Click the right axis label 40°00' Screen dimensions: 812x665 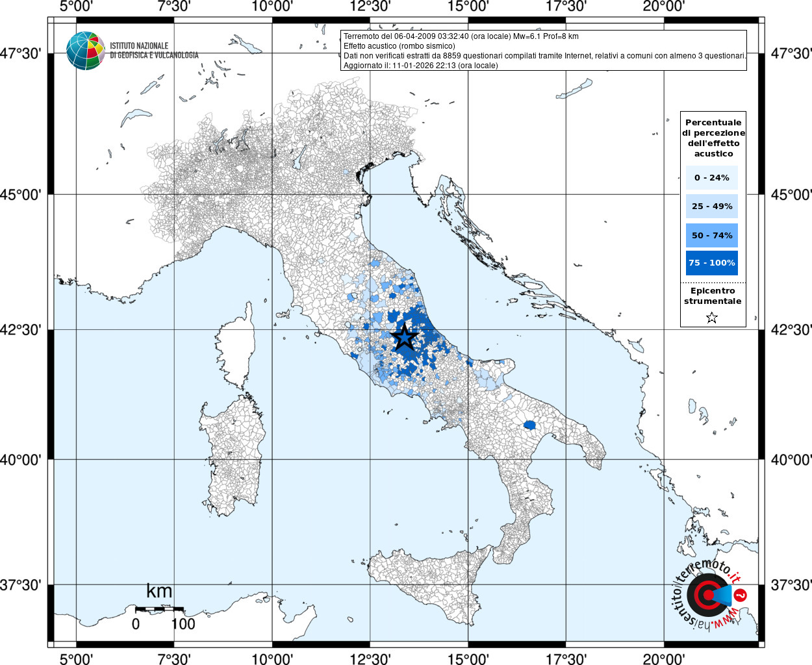791,460
